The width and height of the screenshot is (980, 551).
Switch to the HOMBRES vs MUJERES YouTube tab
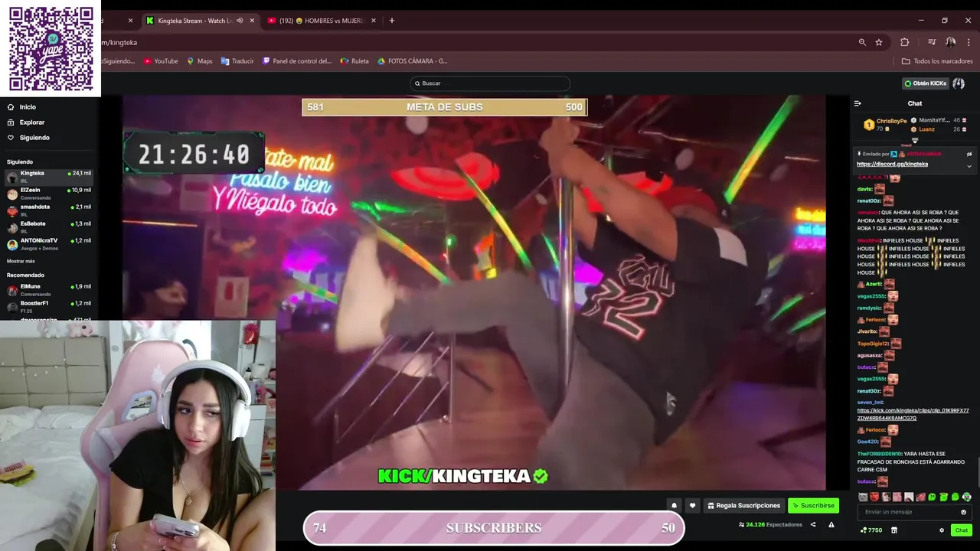coord(322,21)
